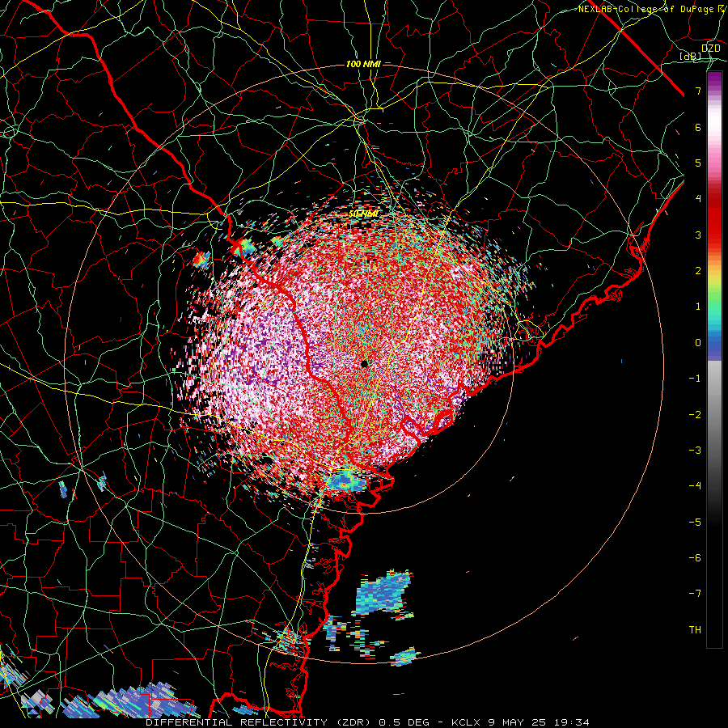Click the black radar site dot at center
728x728 pixels.
tap(365, 363)
